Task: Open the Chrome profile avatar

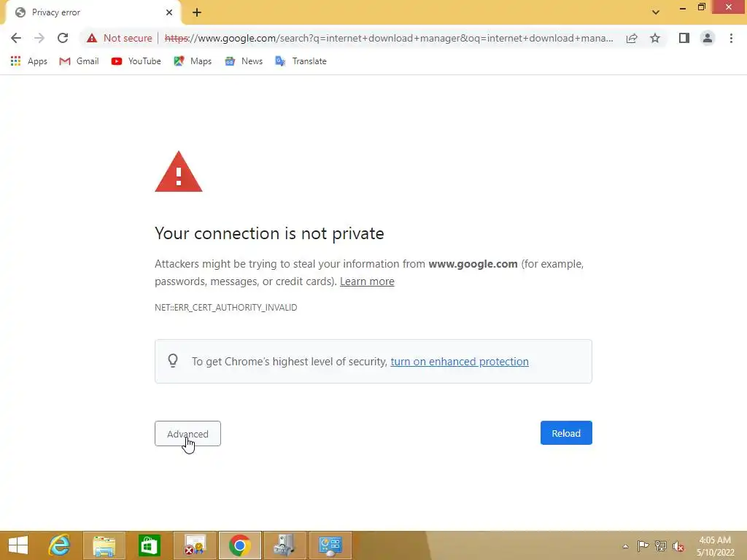Action: pos(708,38)
